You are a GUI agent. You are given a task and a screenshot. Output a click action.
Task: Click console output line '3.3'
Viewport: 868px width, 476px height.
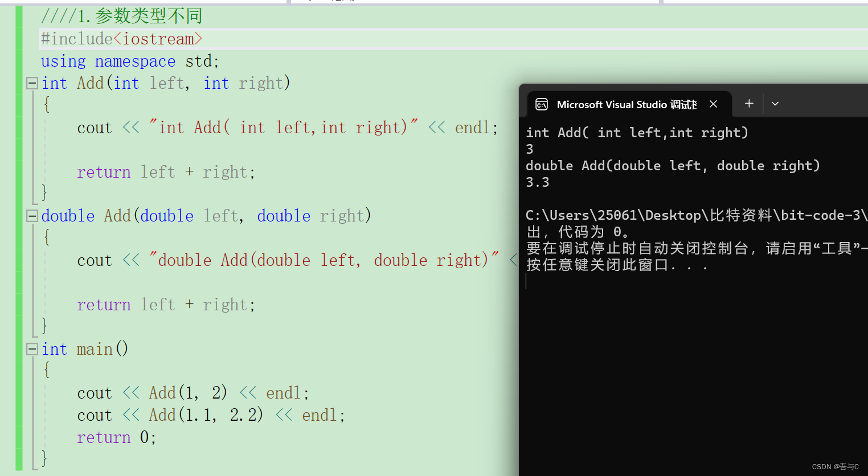[x=538, y=182]
